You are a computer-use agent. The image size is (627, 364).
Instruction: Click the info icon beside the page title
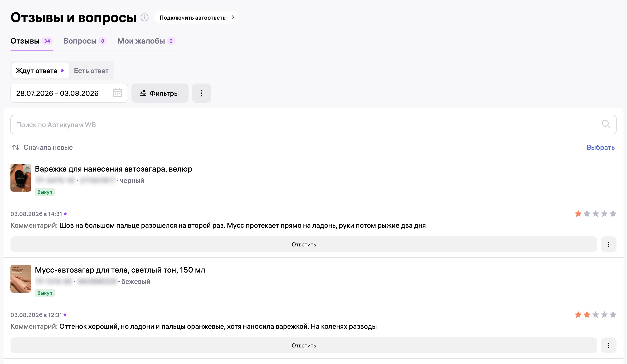pyautogui.click(x=145, y=17)
